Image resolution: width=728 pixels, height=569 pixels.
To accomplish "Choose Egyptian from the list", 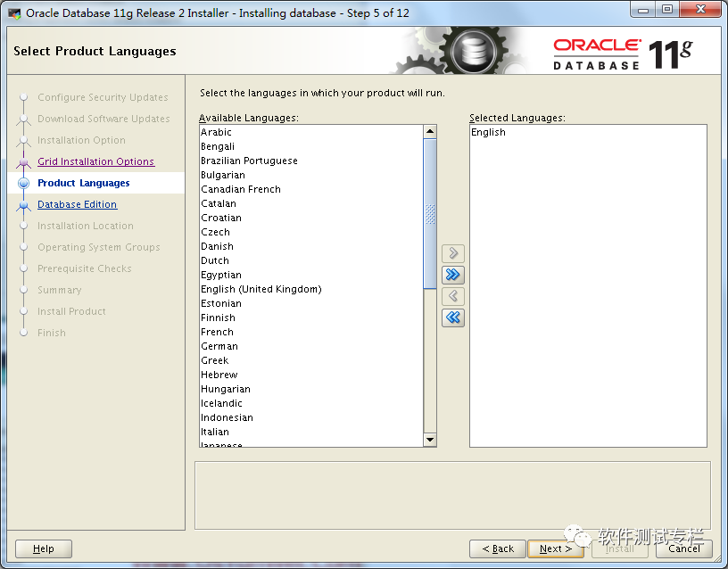I will (x=311, y=275).
